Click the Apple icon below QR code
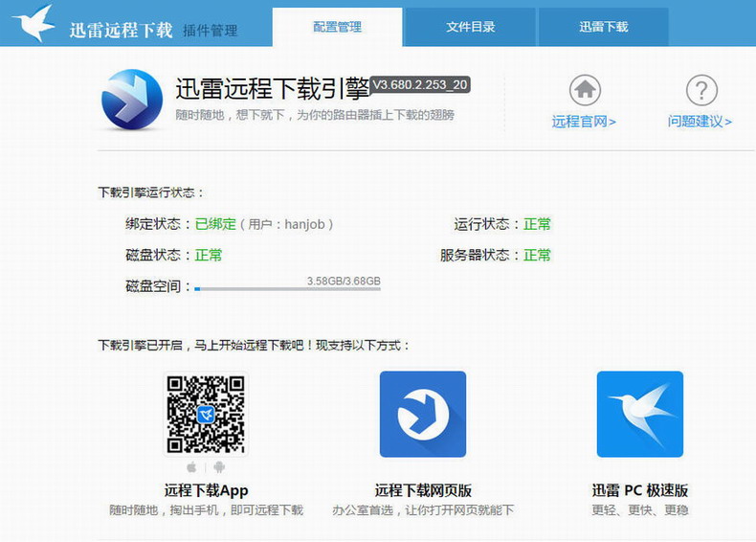 pos(191,467)
